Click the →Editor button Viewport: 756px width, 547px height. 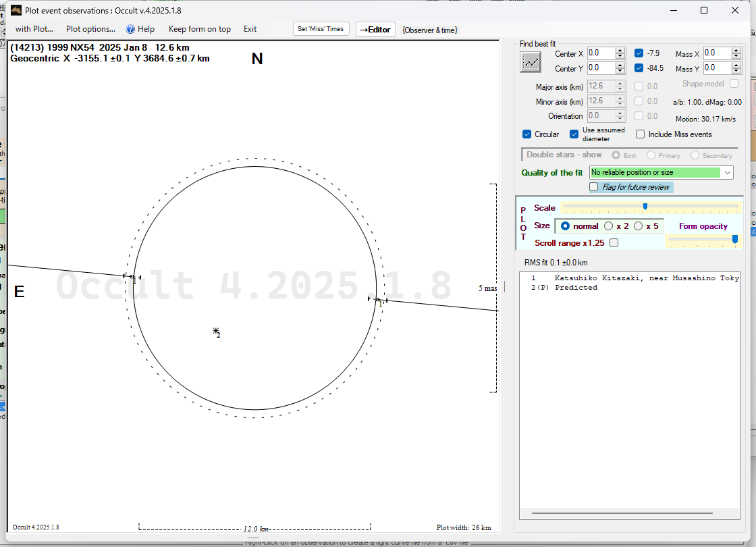pos(375,29)
